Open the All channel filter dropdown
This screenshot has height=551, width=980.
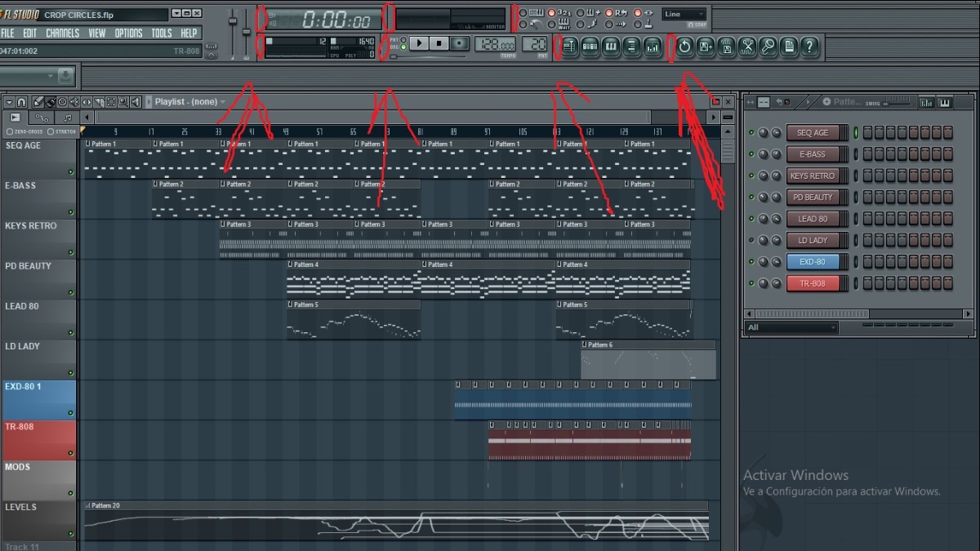pyautogui.click(x=791, y=327)
